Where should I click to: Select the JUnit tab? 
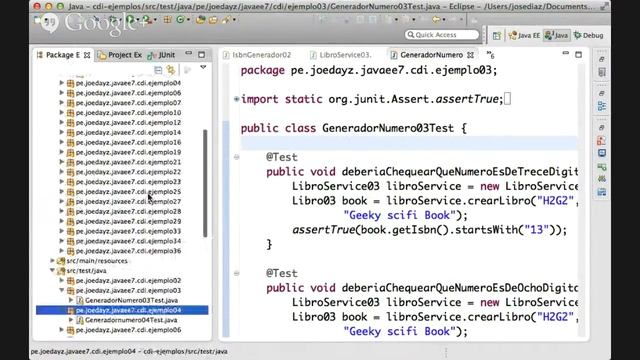162,55
